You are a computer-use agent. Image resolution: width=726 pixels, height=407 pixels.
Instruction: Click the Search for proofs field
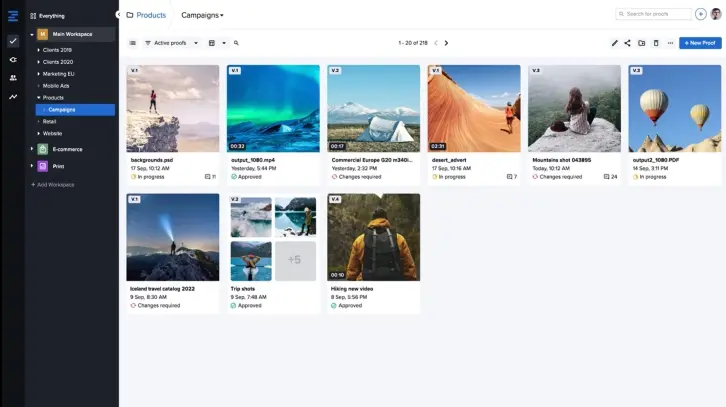655,14
